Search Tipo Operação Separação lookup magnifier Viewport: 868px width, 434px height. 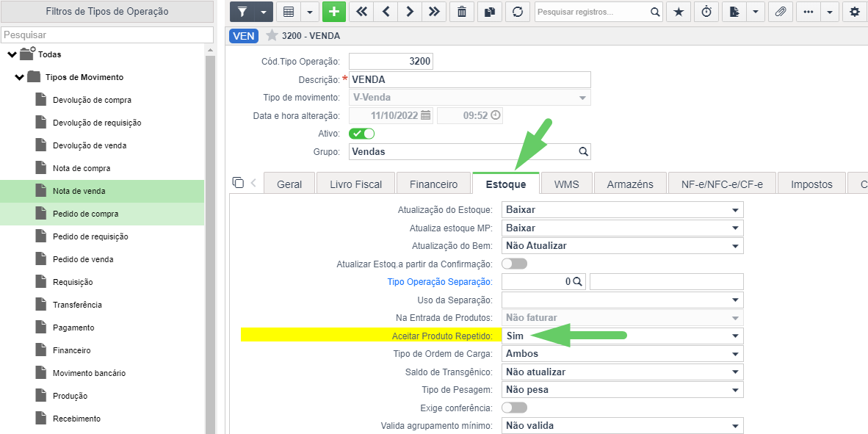(x=577, y=281)
